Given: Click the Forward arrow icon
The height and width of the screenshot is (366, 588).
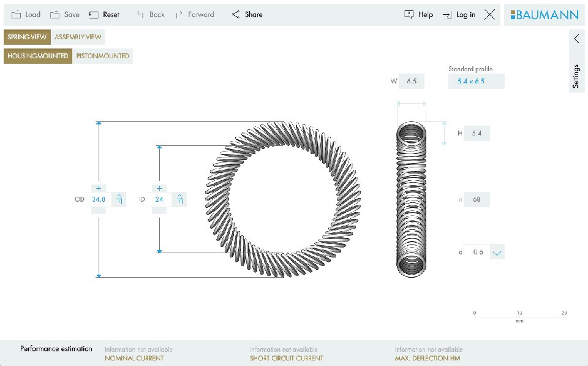Looking at the screenshot, I should [179, 15].
